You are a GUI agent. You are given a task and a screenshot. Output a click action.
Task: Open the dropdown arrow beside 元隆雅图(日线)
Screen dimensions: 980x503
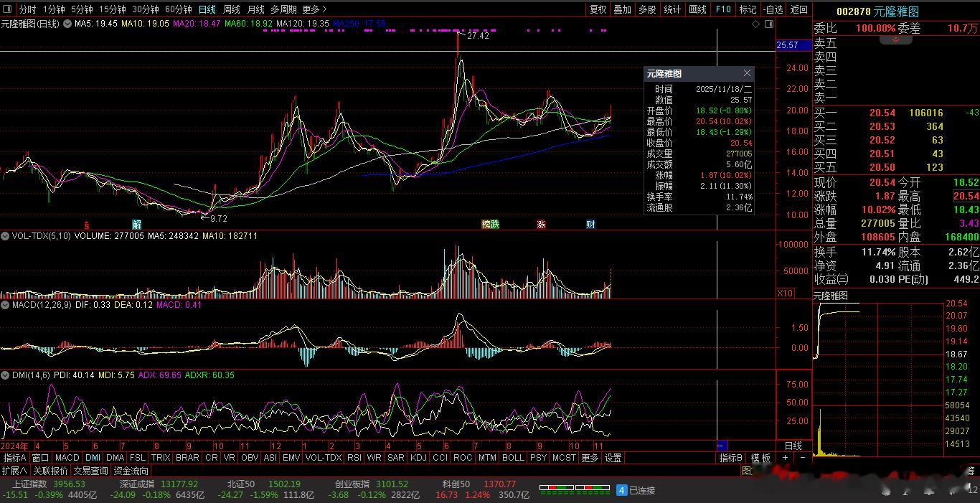tap(67, 24)
